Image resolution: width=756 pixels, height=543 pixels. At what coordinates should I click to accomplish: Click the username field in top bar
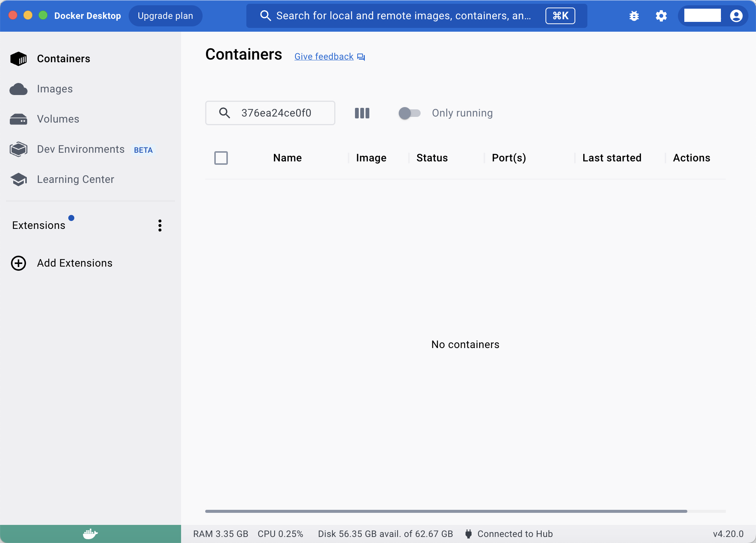point(702,15)
